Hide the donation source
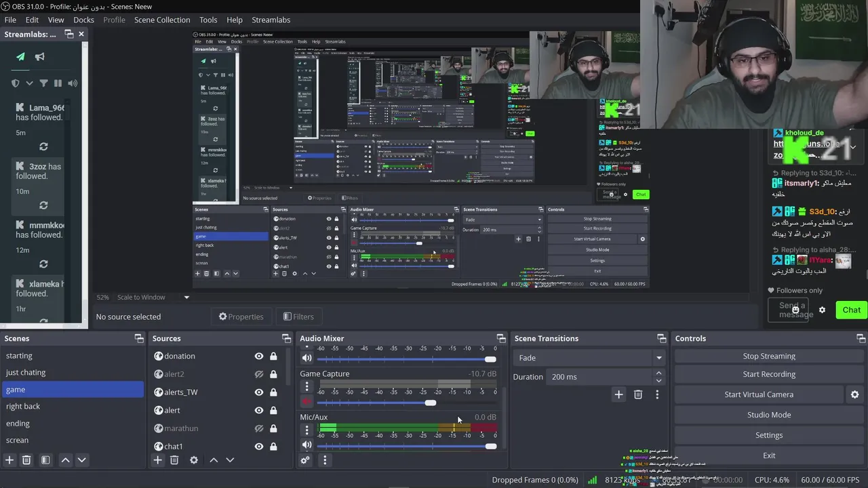 (x=259, y=357)
